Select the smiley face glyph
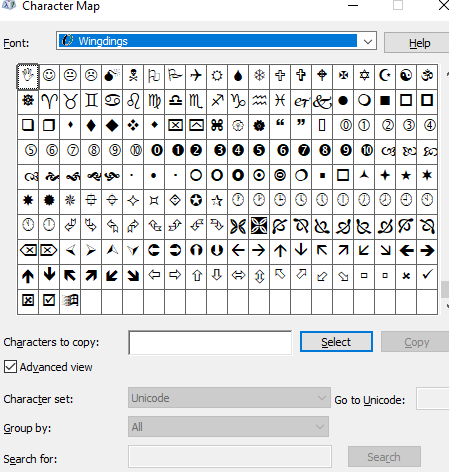The height and width of the screenshot is (472, 449). (49, 75)
